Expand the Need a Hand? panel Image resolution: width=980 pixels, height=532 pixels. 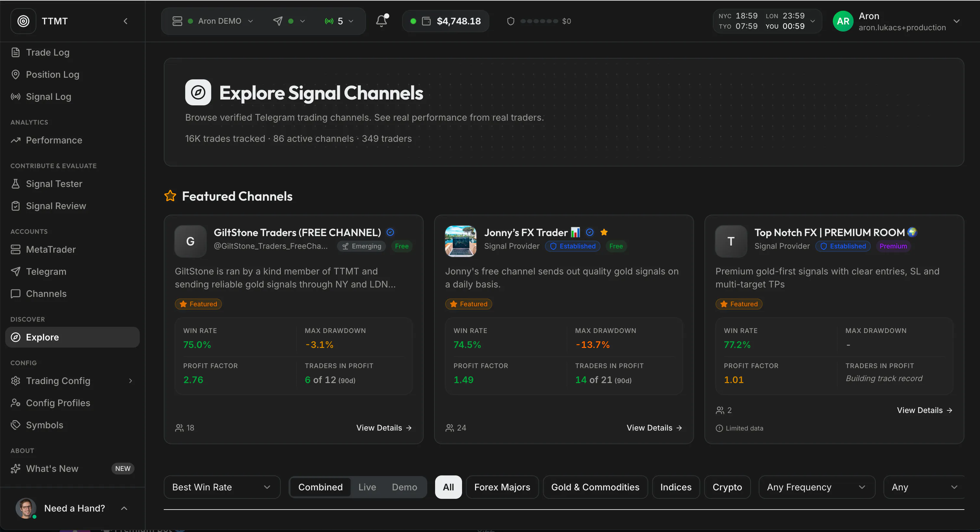124,508
